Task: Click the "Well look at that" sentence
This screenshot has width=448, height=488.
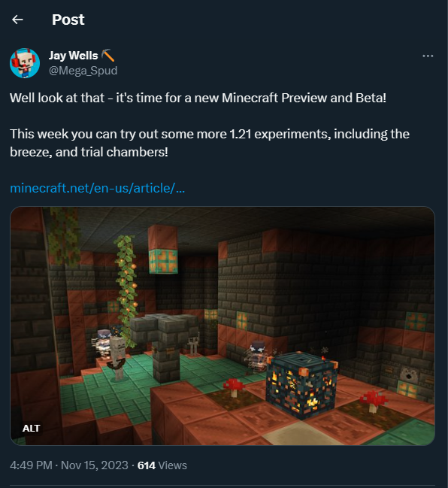Action: tap(198, 98)
